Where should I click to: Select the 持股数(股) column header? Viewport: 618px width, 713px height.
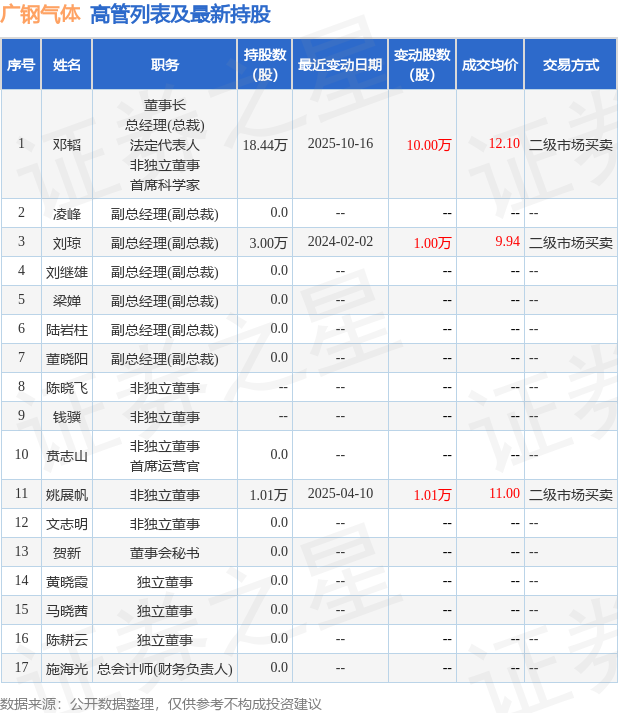click(x=265, y=65)
